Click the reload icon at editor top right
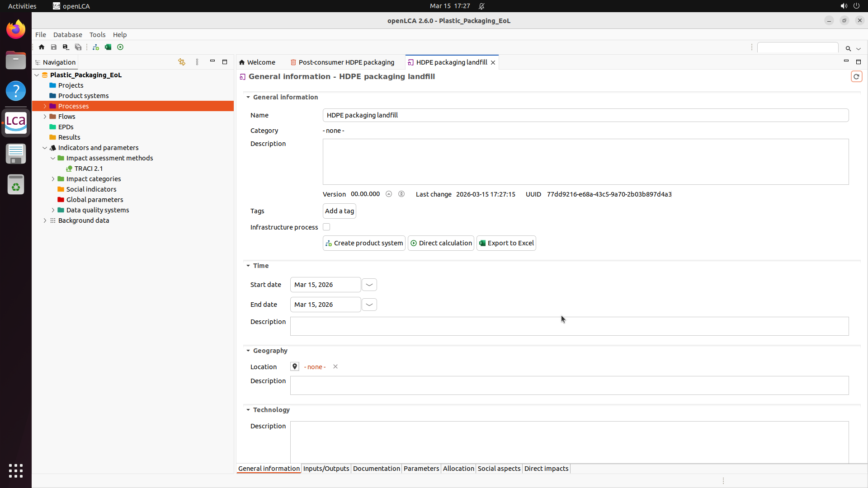The image size is (868, 488). [x=856, y=76]
